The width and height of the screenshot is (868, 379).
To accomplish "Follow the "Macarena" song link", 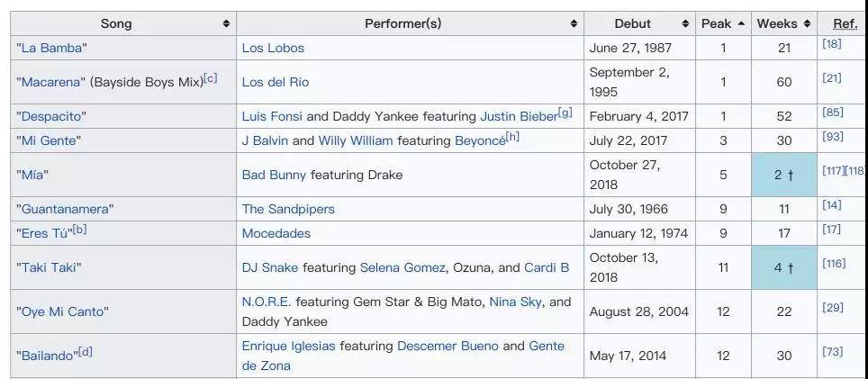I will point(52,82).
